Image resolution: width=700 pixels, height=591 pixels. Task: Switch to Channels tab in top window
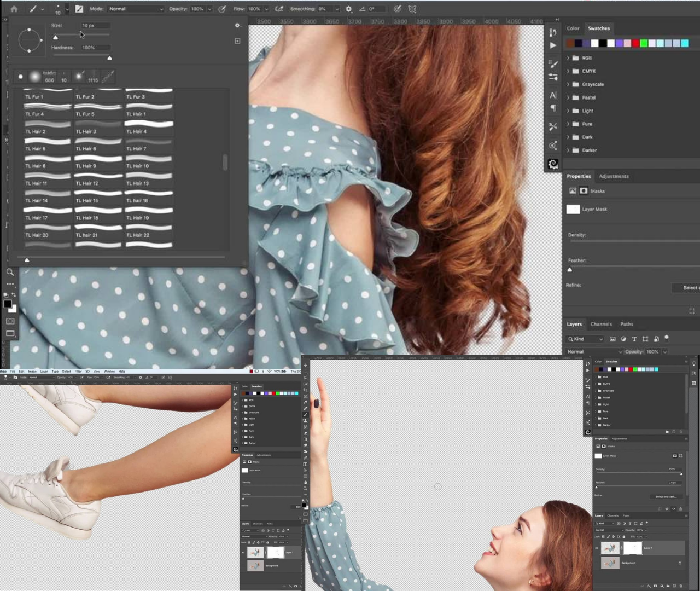[601, 324]
